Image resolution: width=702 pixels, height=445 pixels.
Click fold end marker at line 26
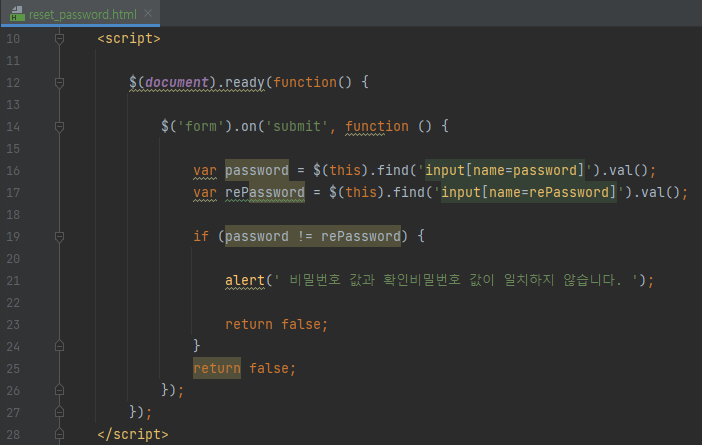[59, 390]
